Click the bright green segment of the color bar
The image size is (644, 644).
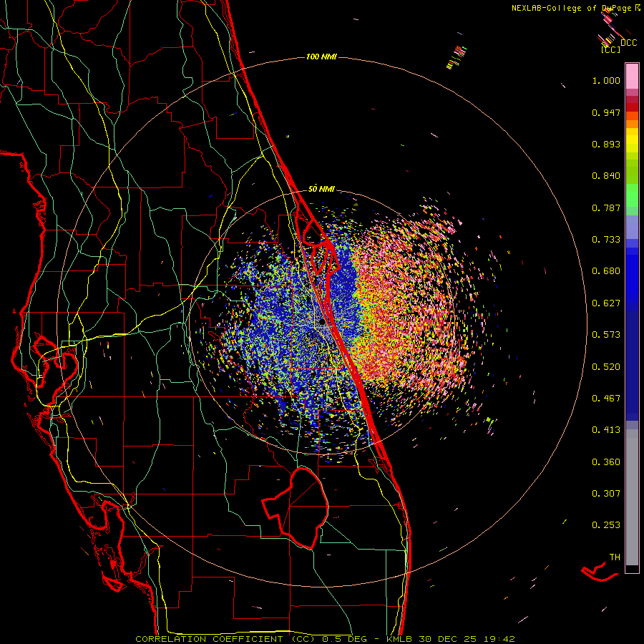pos(632,195)
